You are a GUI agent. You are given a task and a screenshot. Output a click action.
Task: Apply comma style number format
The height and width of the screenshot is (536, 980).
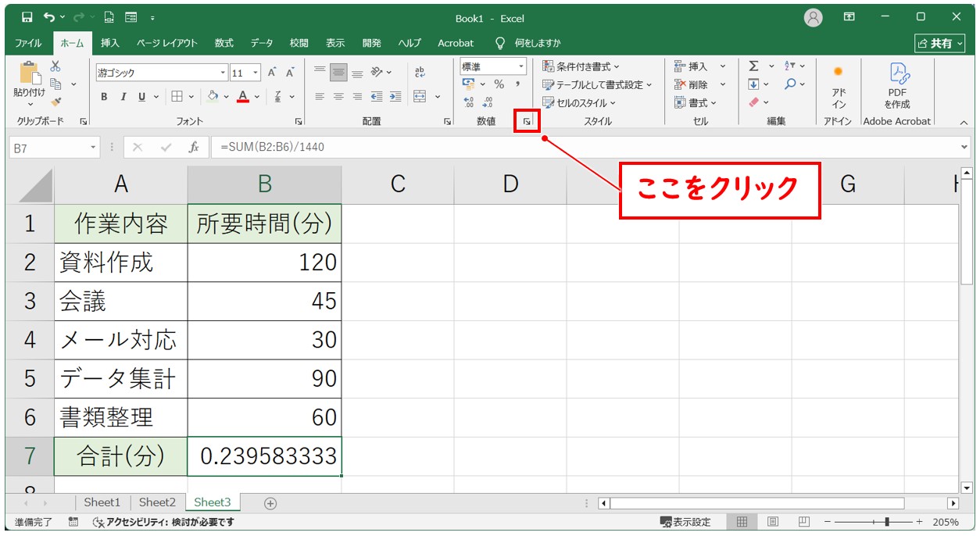[517, 84]
